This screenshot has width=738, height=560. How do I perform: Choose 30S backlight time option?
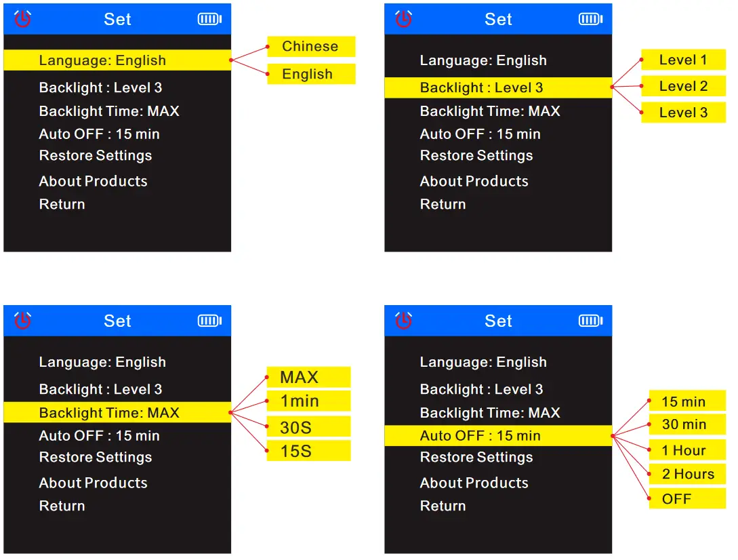pos(309,426)
